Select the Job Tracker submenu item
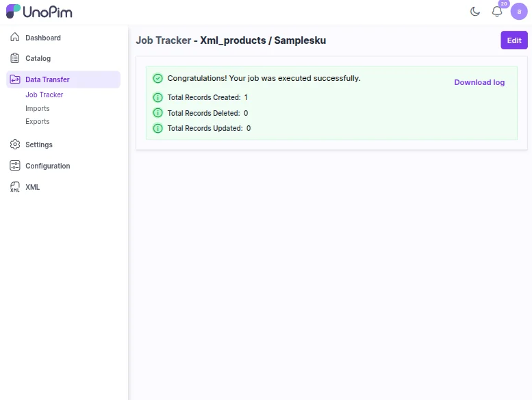 tap(45, 95)
